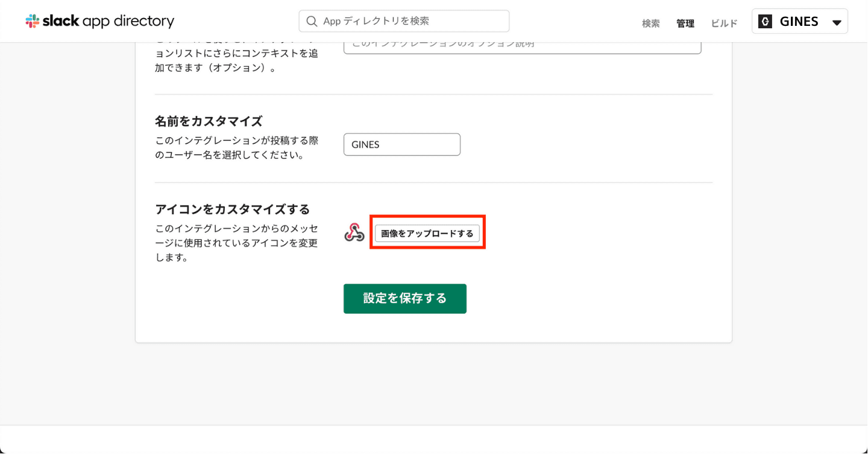Click the webhook icon preview
868x454 pixels.
pyautogui.click(x=354, y=233)
